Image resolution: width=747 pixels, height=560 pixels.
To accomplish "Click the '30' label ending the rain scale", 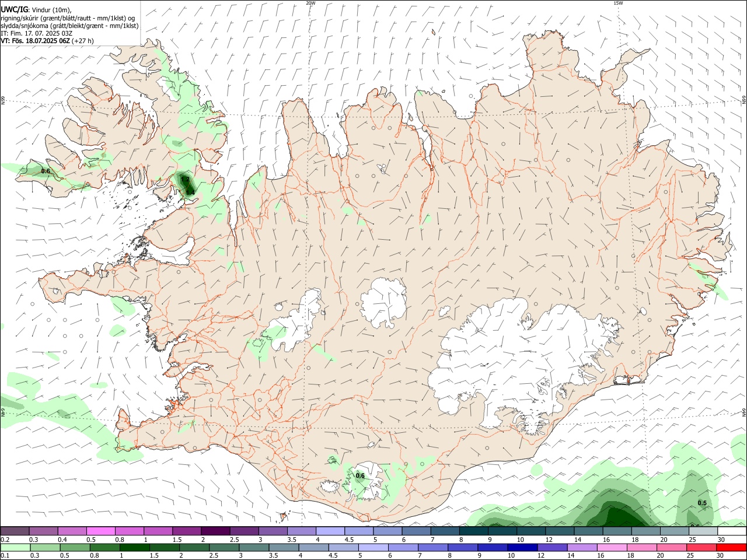I will pyautogui.click(x=720, y=556).
